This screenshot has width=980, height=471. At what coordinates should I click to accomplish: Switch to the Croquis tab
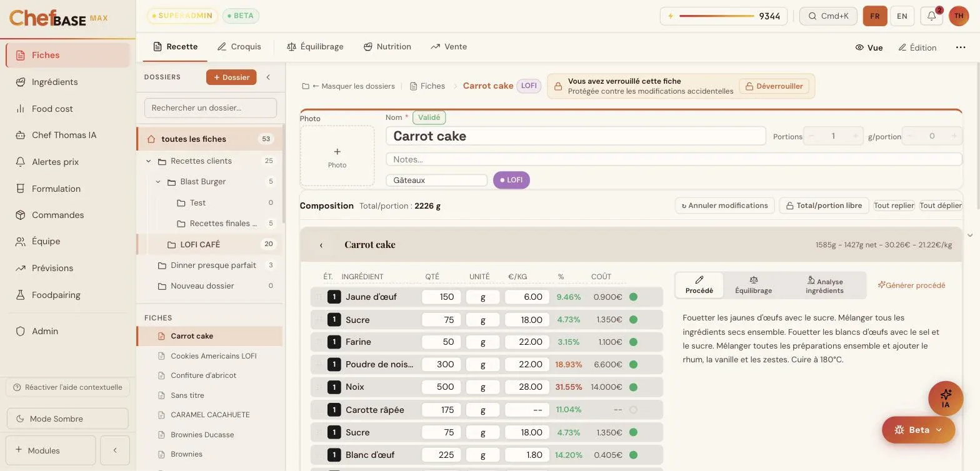pyautogui.click(x=239, y=47)
